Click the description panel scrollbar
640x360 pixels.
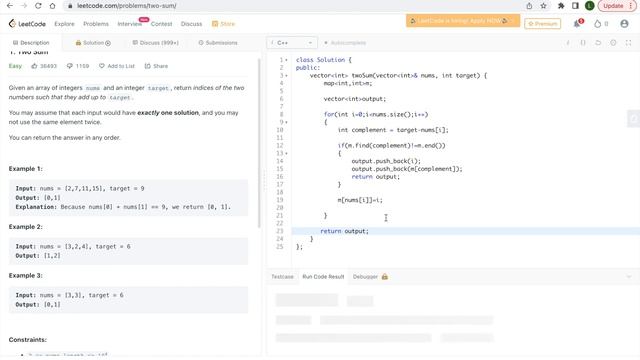tap(260, 143)
